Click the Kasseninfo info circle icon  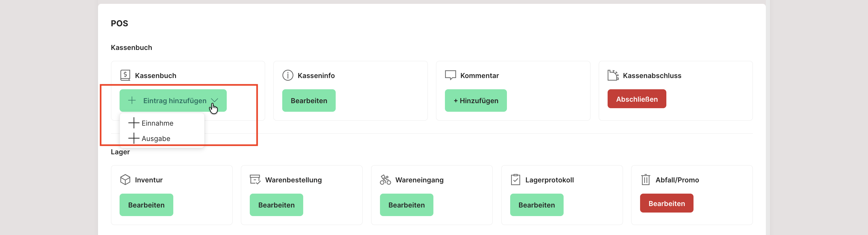288,75
